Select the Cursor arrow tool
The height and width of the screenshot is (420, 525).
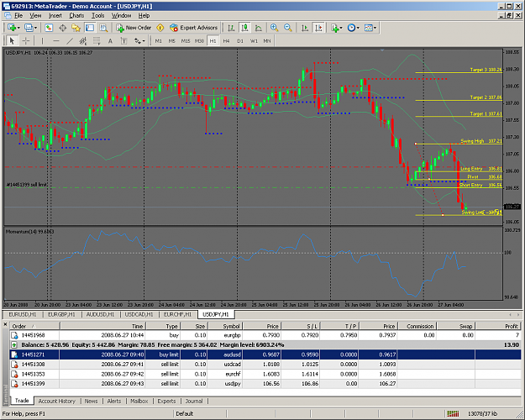point(12,41)
